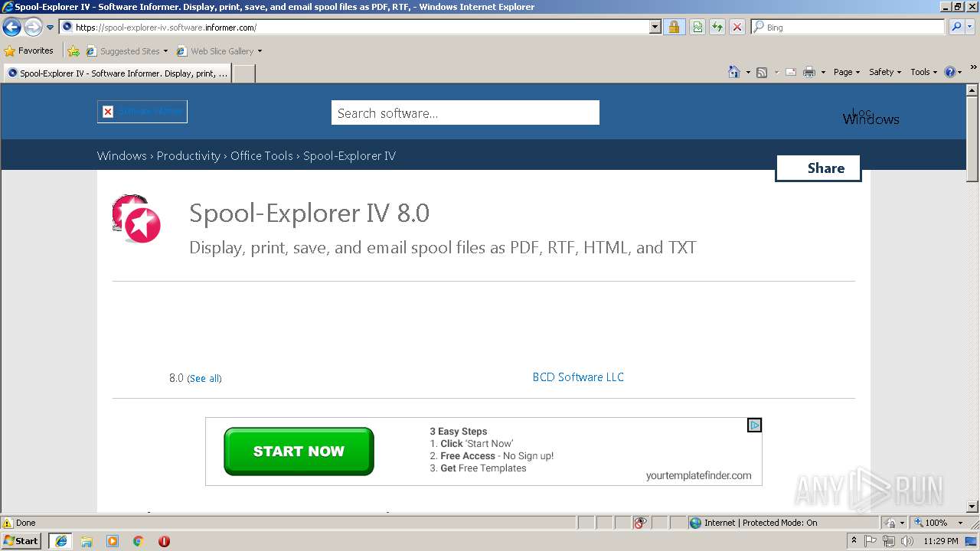Click the security lock icon

[x=674, y=27]
